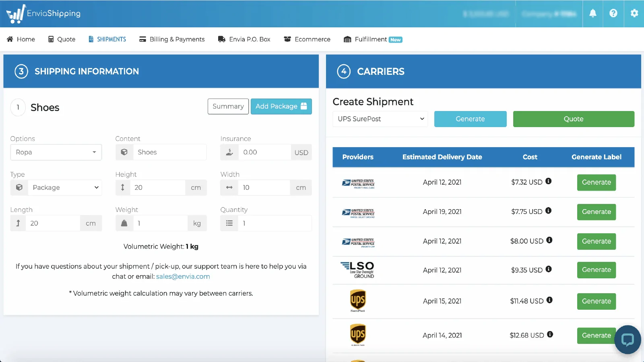Click the Height input field

coord(158,187)
